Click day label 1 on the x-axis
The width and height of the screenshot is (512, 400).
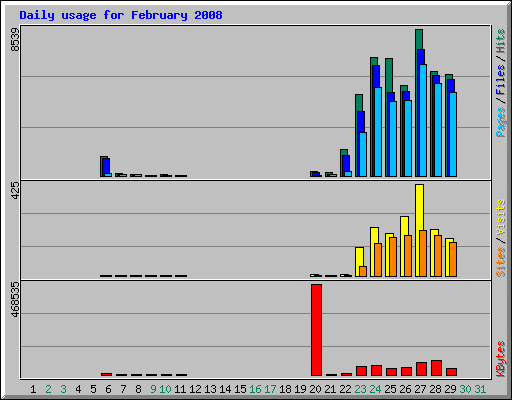33,389
